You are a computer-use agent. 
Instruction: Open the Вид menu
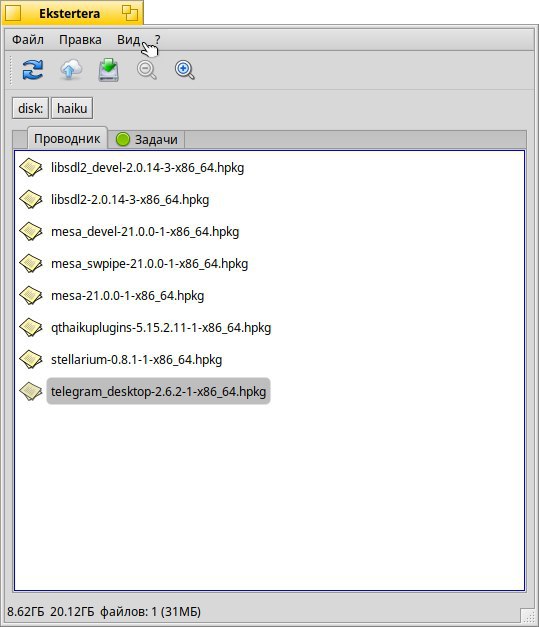(128, 40)
